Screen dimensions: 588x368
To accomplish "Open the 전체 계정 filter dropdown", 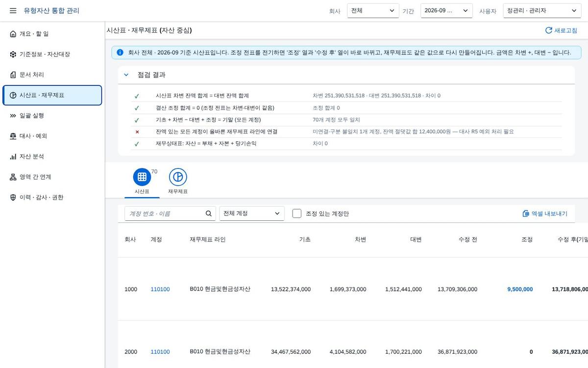I will [252, 213].
